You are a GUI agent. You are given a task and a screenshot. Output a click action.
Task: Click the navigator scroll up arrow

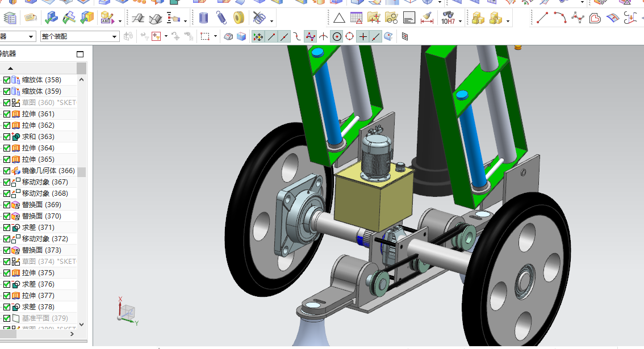pos(81,79)
